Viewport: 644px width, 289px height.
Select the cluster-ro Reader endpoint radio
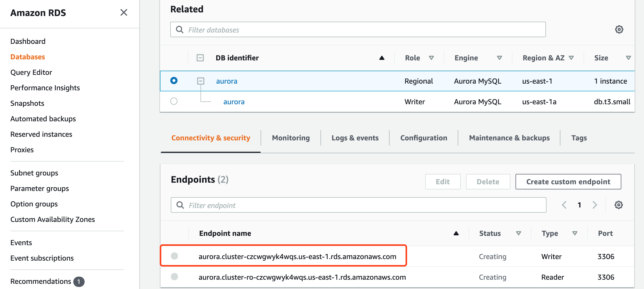pos(174,277)
